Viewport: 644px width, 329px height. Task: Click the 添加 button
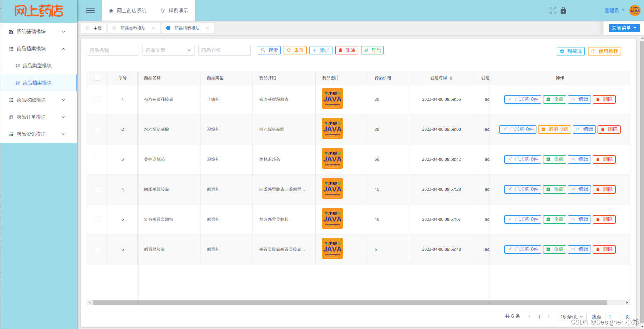pos(321,50)
